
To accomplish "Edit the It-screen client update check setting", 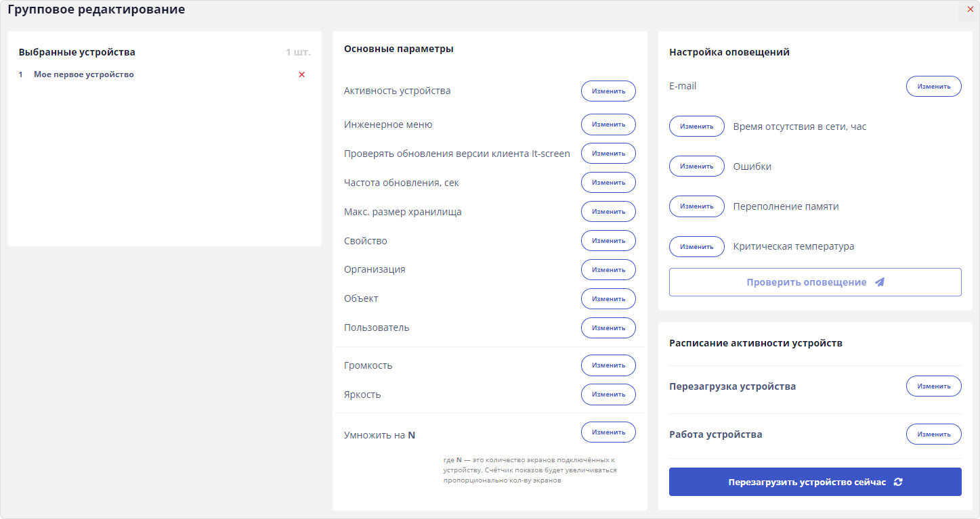I will [x=608, y=154].
